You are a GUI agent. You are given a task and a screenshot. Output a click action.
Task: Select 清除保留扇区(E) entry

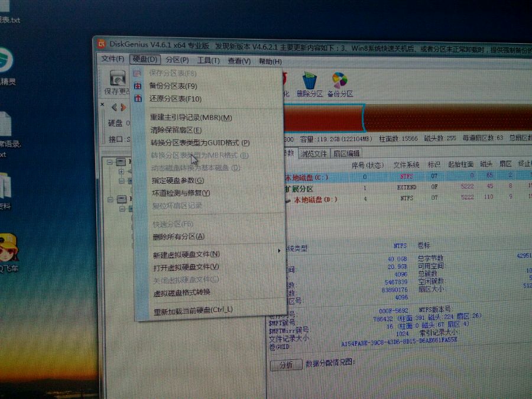click(x=176, y=130)
